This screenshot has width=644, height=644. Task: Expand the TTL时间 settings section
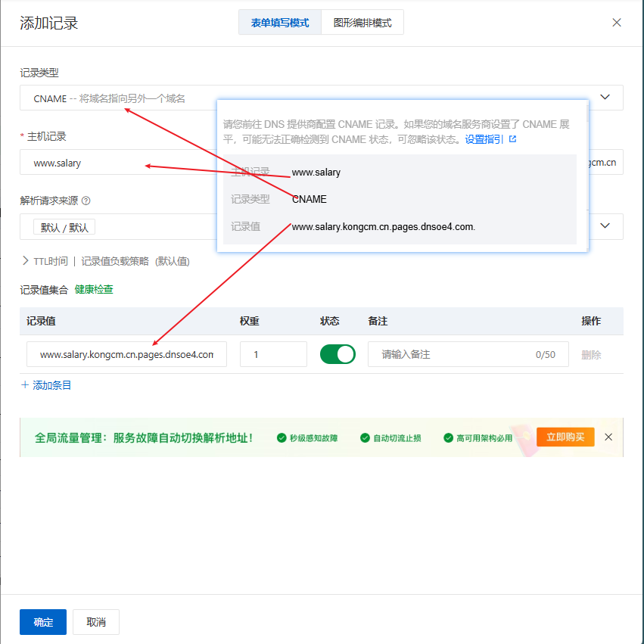click(x=26, y=261)
